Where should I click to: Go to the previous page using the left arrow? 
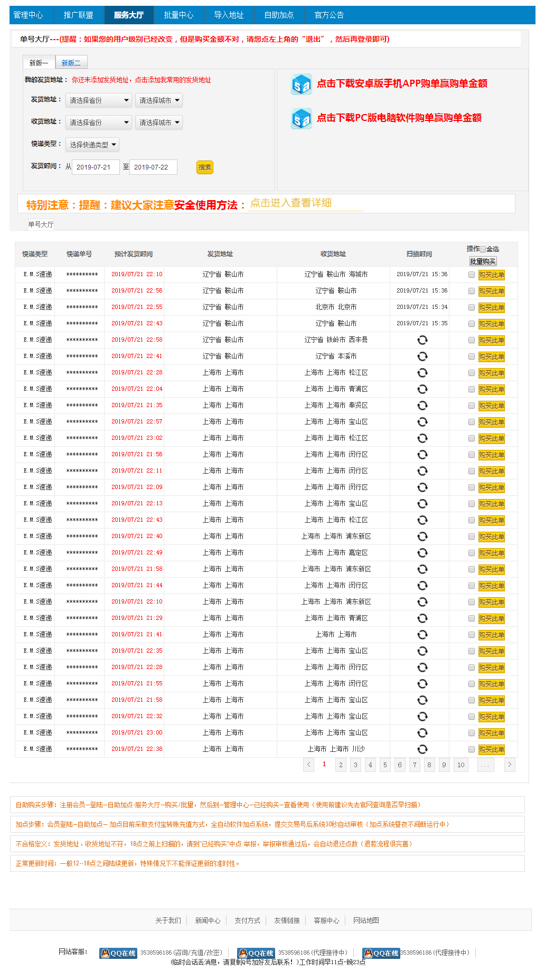309,765
